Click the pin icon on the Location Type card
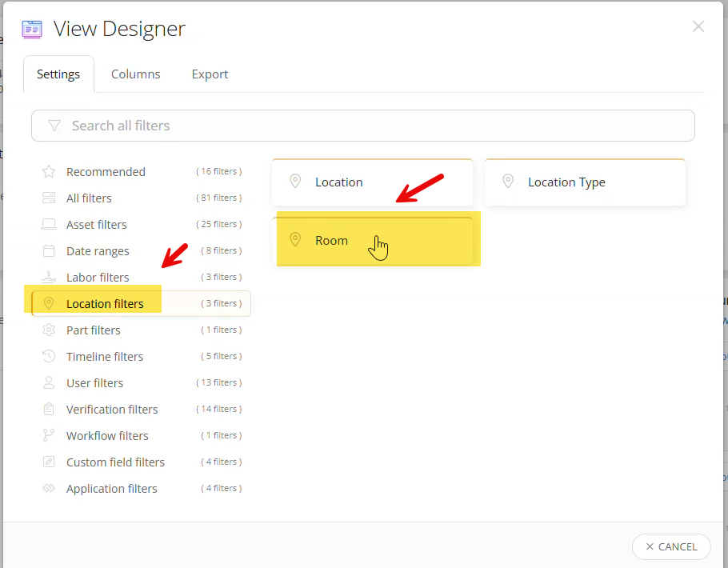728x568 pixels. point(508,182)
